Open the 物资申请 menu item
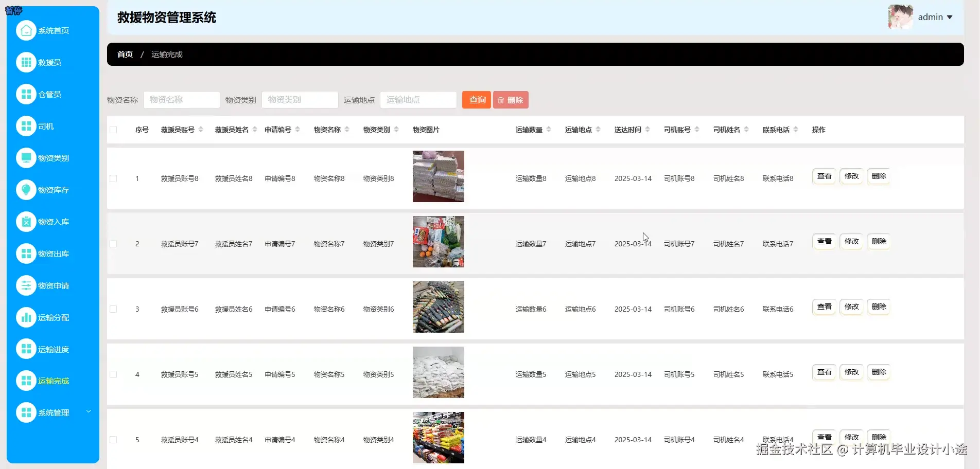This screenshot has width=980, height=469. click(54, 286)
